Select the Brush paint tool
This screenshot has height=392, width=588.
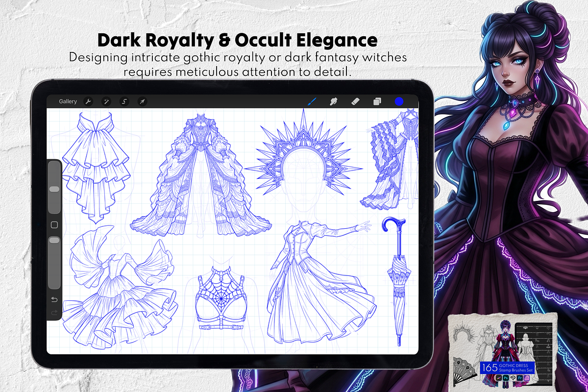pos(312,101)
